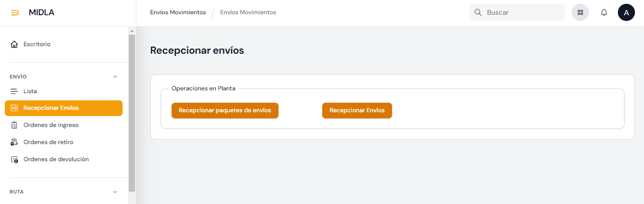The width and height of the screenshot is (644, 204).
Task: Collapse the ENVÍO section
Action: click(x=115, y=77)
